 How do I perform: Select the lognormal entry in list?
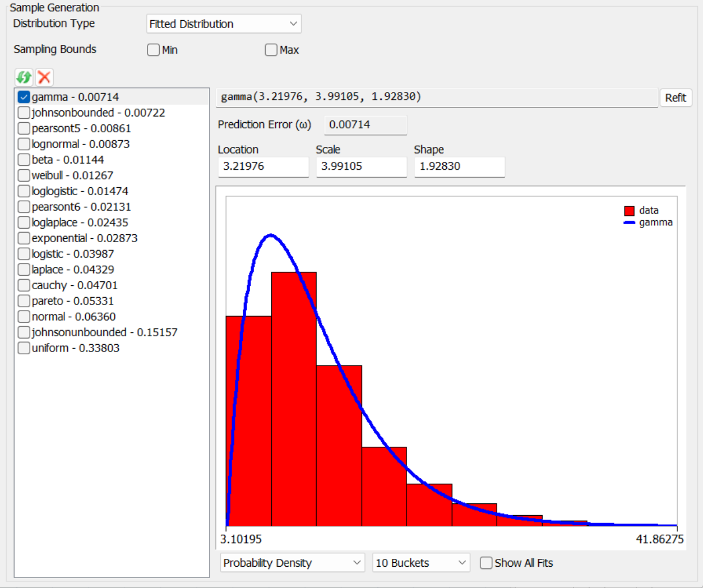pos(80,144)
